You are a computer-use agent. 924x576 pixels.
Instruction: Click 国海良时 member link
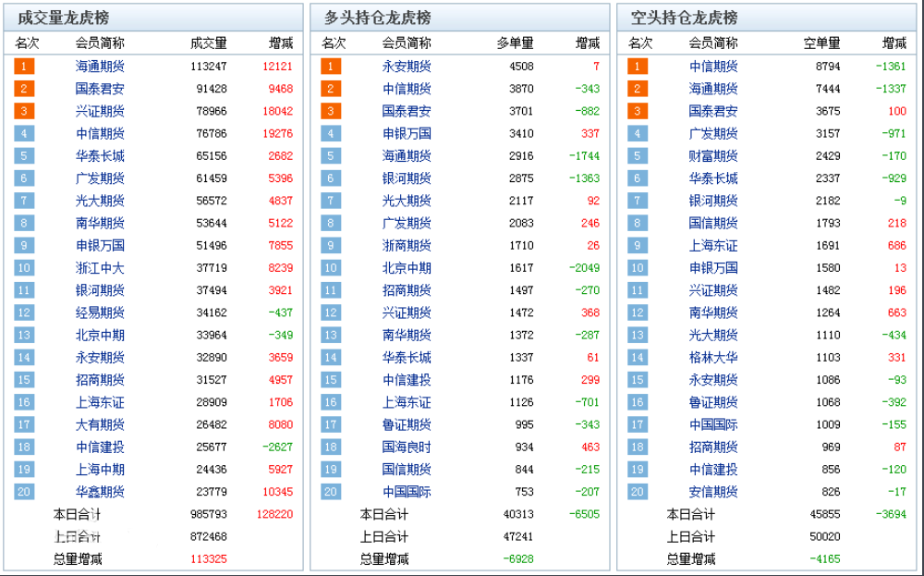coord(407,447)
